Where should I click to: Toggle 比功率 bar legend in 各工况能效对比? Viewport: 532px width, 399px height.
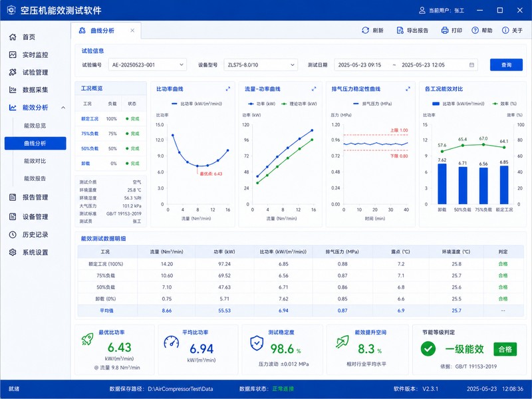tap(458, 104)
